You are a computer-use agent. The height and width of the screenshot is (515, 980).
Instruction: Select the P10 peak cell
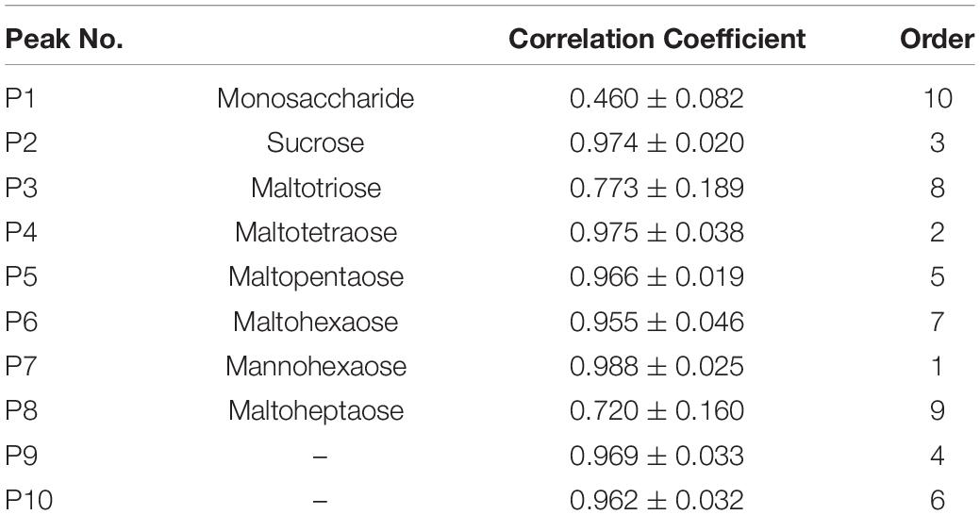click(x=26, y=500)
